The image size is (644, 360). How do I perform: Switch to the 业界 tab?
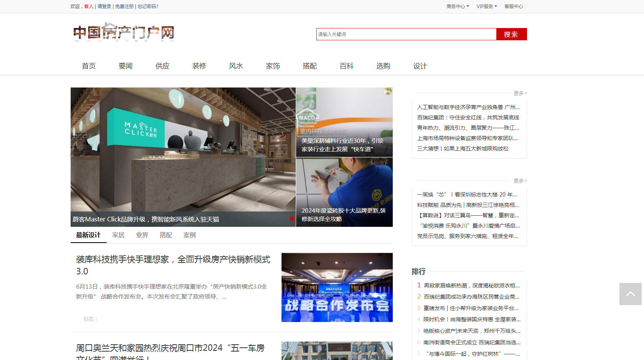click(142, 235)
